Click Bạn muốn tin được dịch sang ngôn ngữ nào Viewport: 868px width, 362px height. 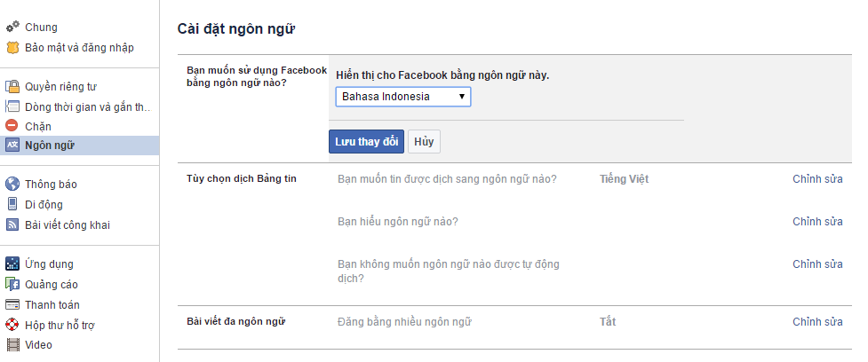pos(447,179)
